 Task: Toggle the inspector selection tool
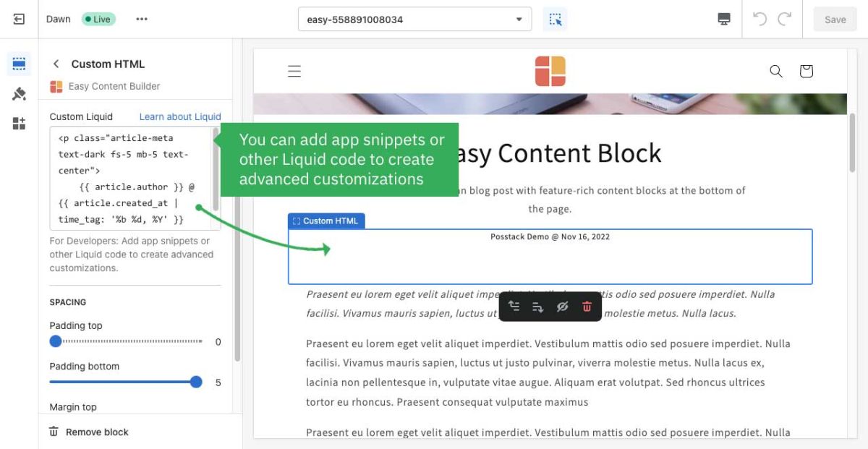[x=555, y=20]
